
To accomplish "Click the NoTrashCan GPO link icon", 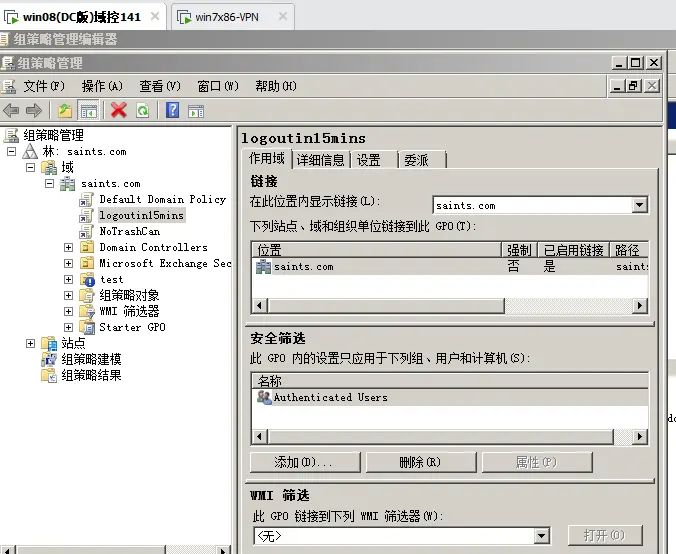I will [x=86, y=232].
